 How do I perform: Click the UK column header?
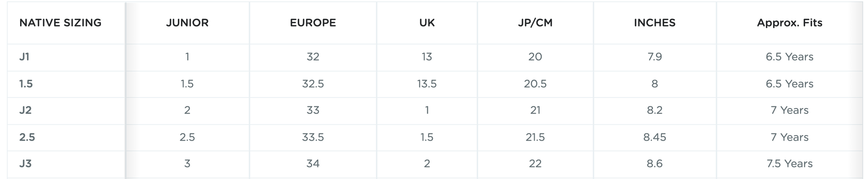427,23
